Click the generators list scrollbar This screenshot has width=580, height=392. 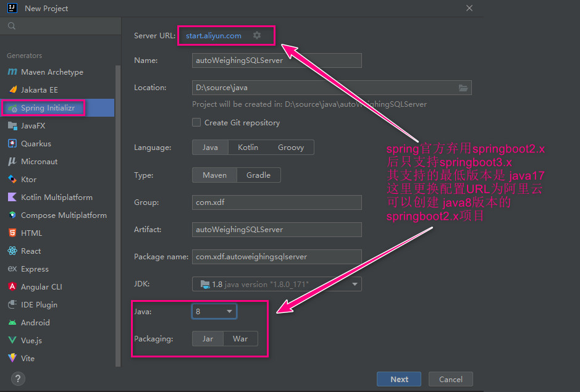click(x=118, y=216)
